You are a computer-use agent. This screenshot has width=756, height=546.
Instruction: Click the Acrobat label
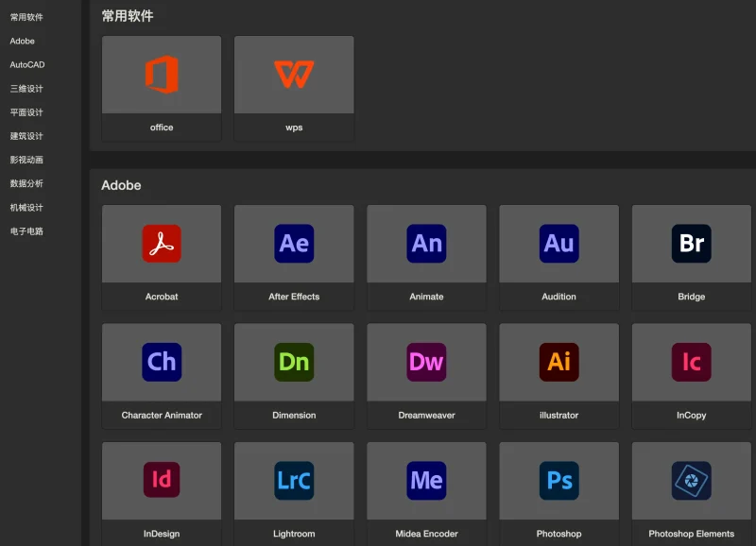tap(162, 297)
